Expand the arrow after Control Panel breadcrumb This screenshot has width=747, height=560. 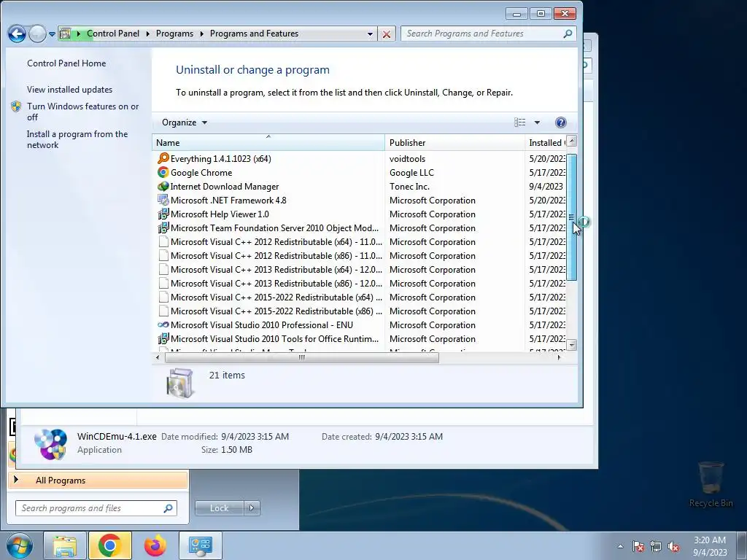[147, 34]
